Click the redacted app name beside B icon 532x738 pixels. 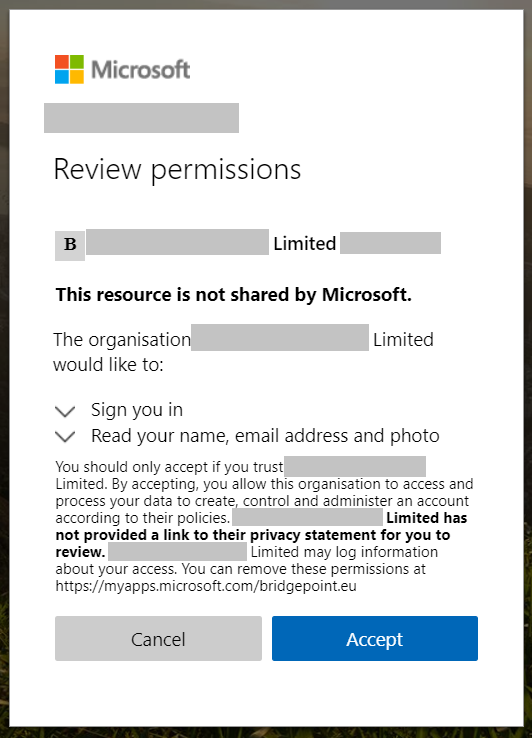177,242
